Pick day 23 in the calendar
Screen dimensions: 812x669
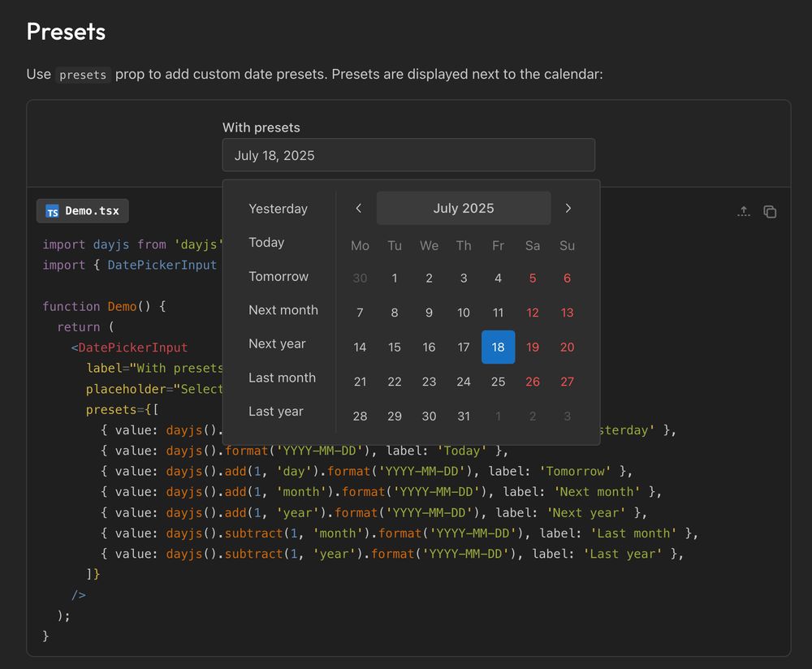click(x=429, y=382)
